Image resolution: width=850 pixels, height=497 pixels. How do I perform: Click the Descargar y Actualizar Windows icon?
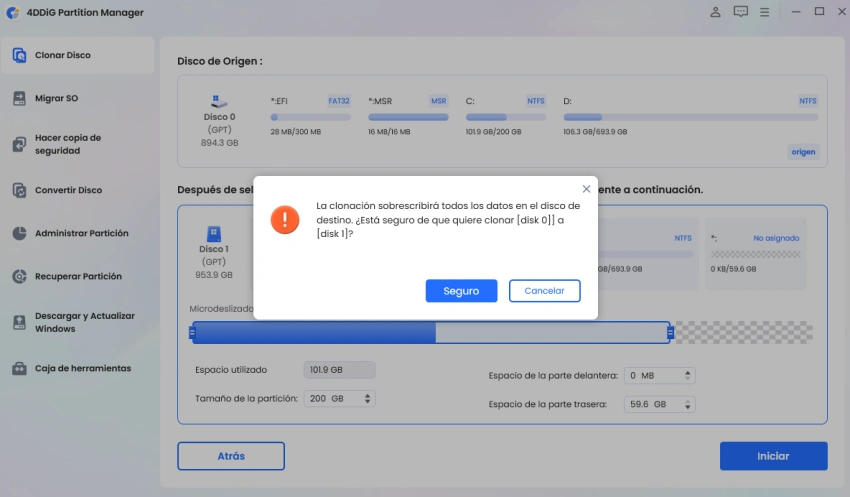click(19, 322)
